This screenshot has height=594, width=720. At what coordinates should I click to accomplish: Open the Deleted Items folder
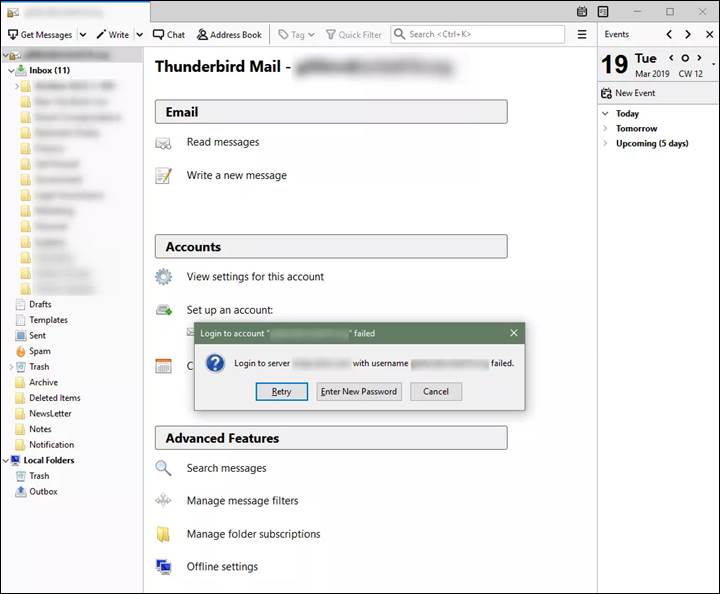click(x=55, y=398)
